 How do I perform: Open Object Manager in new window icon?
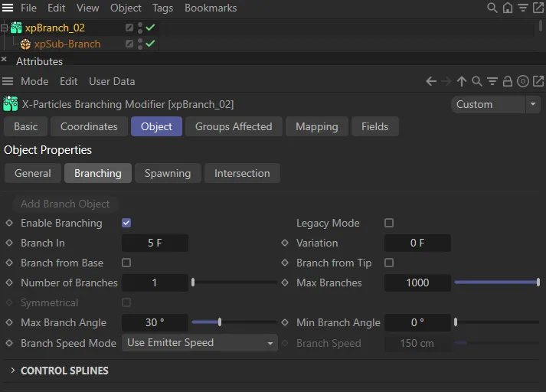tap(538, 8)
